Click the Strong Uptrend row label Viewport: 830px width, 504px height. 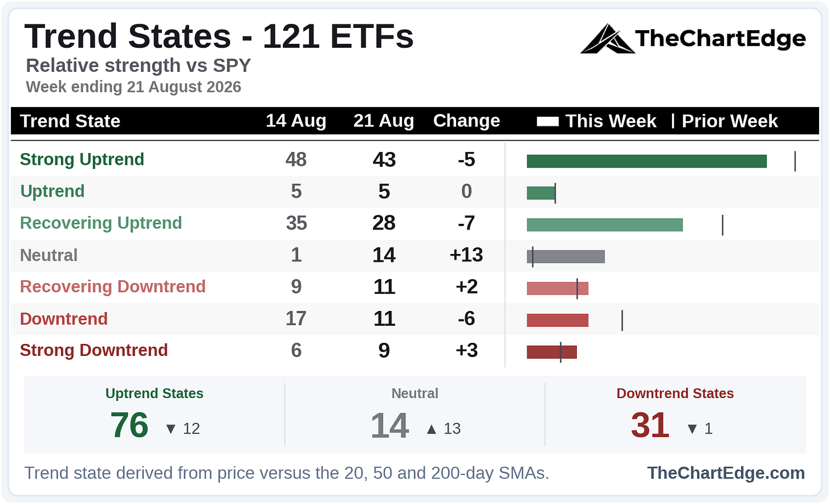click(82, 159)
